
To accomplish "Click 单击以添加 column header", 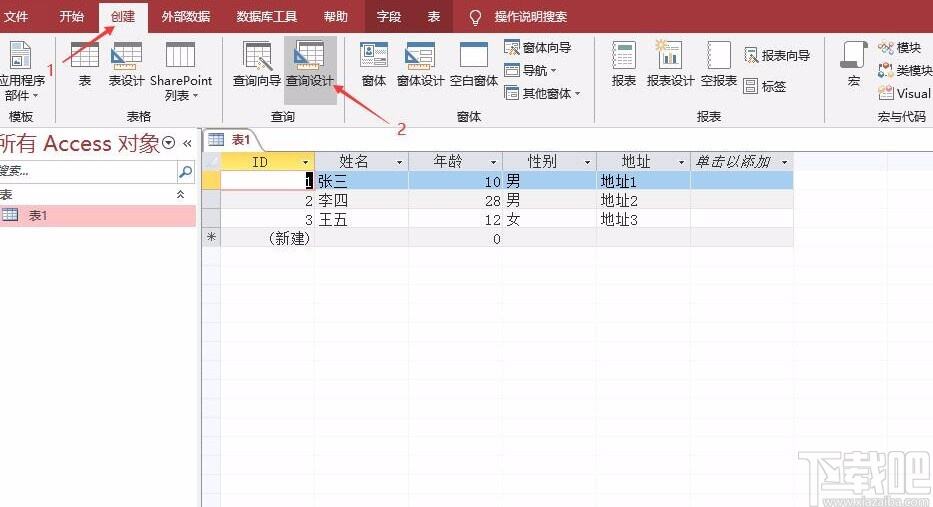I will pos(741,162).
